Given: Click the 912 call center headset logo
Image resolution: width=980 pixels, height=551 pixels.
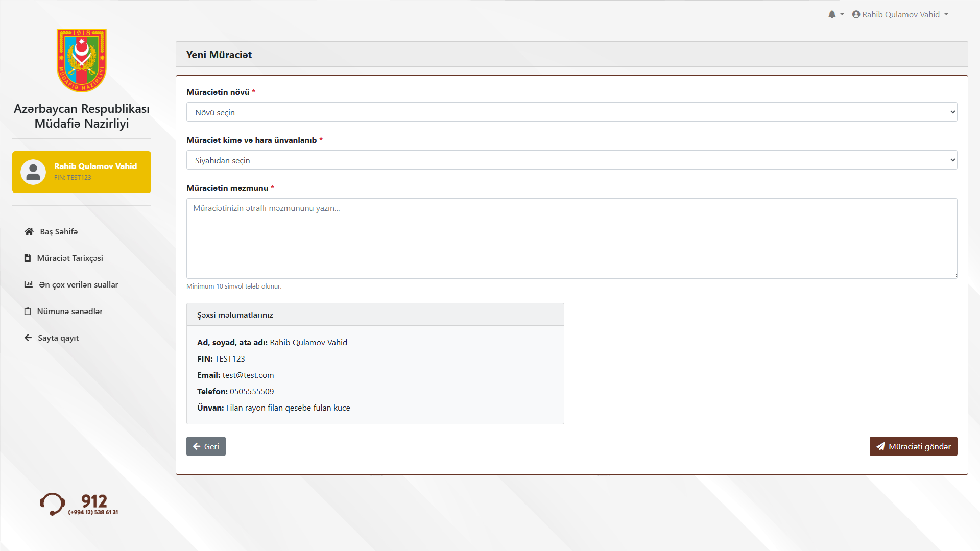Looking at the screenshot, I should 52,504.
